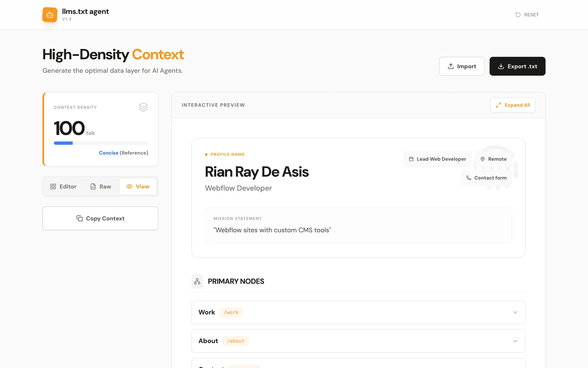The image size is (588, 368).
Task: Click the MISSION STATEMENT label
Action: (238, 219)
